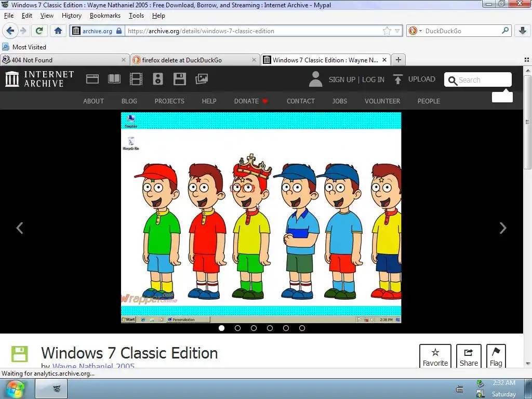The height and width of the screenshot is (399, 532).
Task: Open the Help menu
Action: (158, 16)
